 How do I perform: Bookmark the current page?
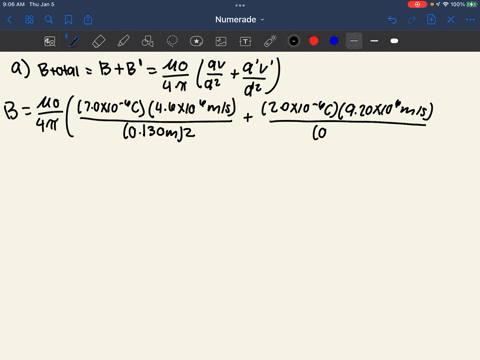coord(68,20)
